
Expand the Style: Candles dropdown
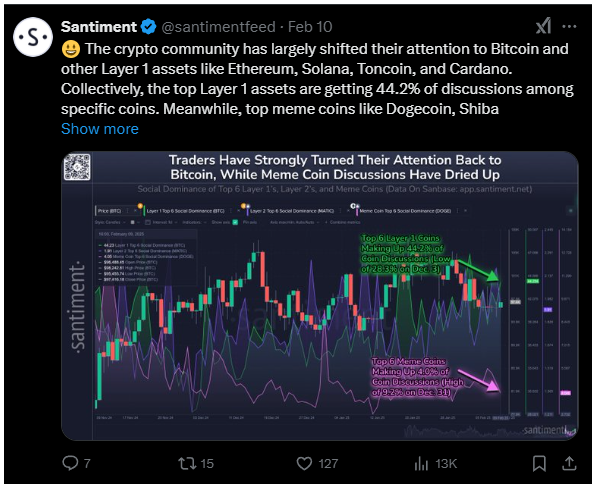(110, 222)
